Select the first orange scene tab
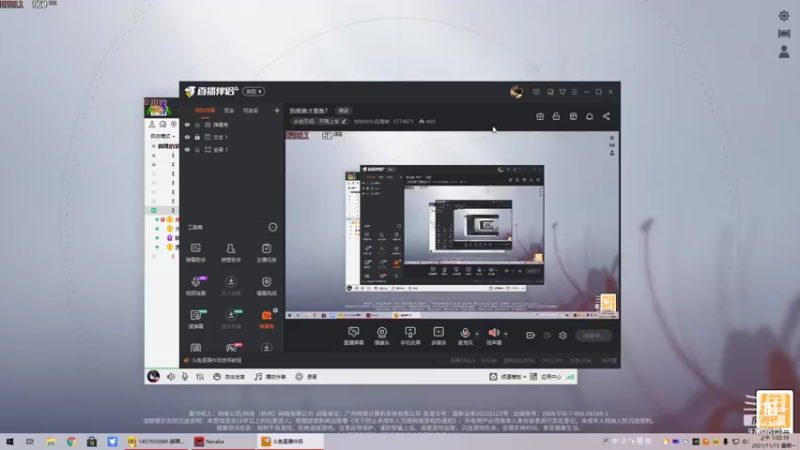Viewport: 800px width, 450px height. [205, 111]
